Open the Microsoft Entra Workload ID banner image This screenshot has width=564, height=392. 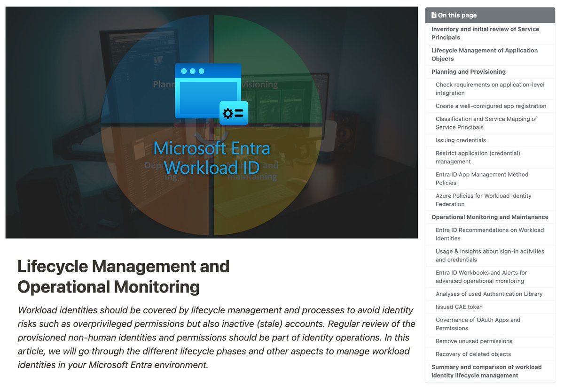(211, 123)
